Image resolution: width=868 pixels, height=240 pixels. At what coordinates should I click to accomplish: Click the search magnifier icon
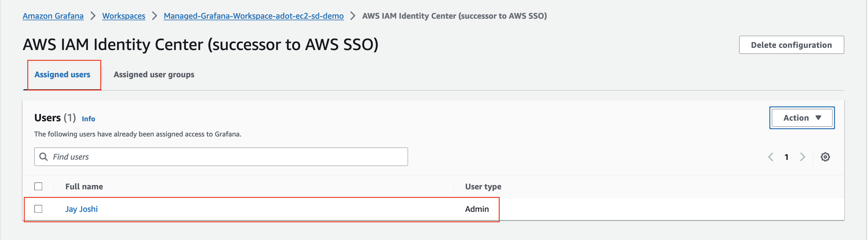[43, 157]
